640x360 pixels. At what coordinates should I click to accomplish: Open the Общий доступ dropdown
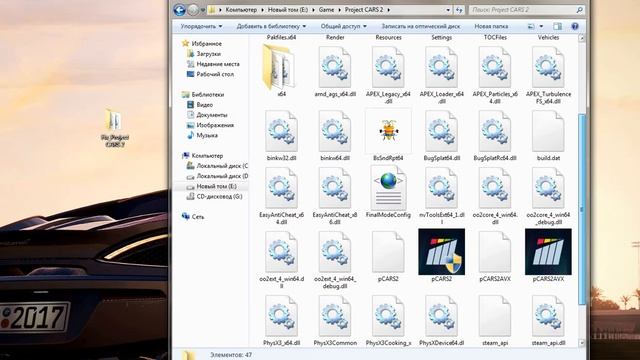click(x=343, y=26)
